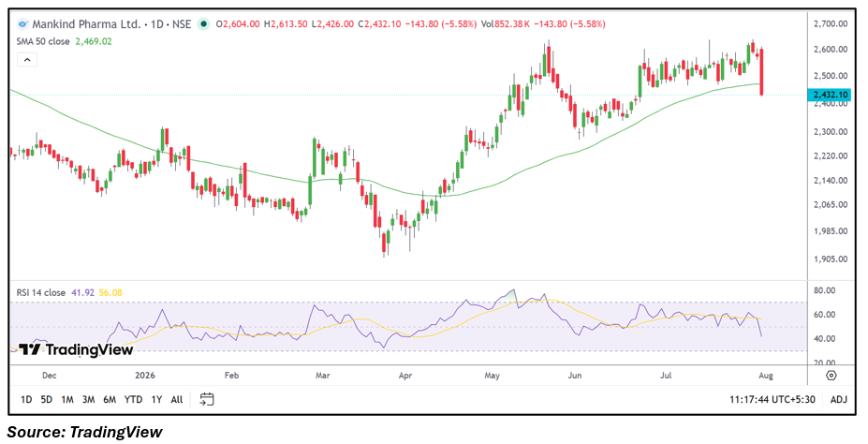
Task: Select the 5D time range
Action: point(47,399)
